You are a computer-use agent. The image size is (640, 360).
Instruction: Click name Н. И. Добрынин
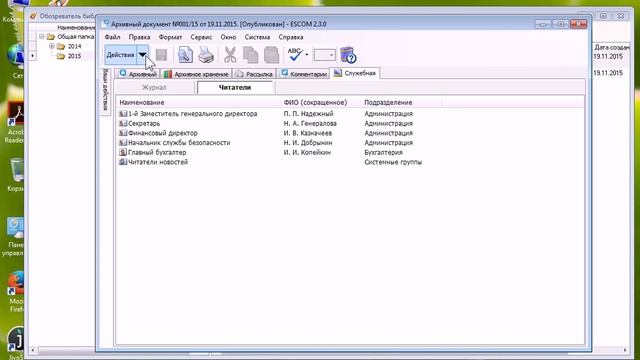pyautogui.click(x=308, y=143)
